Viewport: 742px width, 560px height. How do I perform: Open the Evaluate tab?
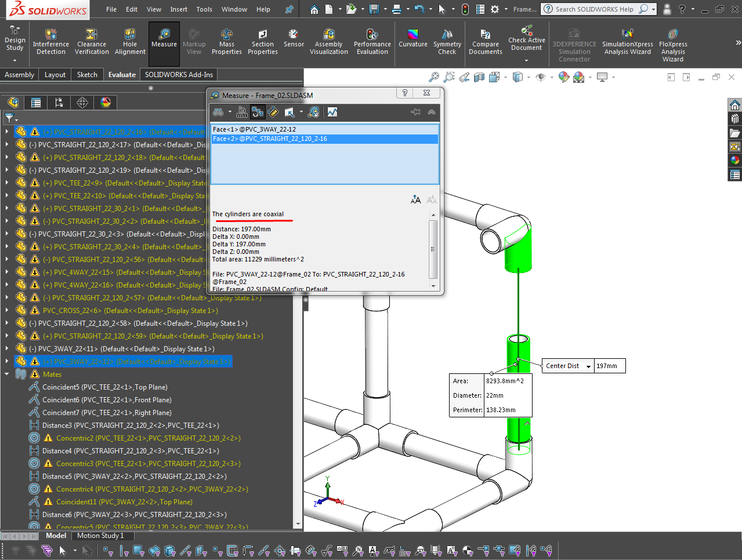pyautogui.click(x=122, y=75)
